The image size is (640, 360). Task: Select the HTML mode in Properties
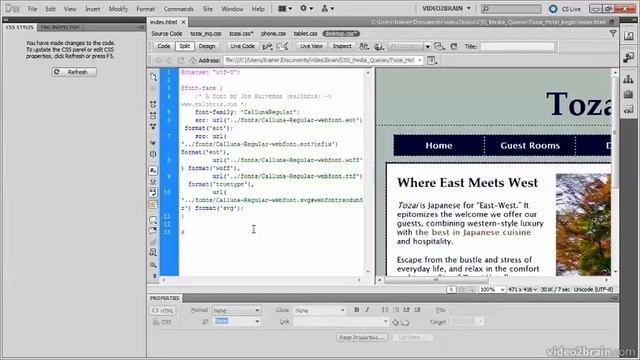tap(162, 311)
